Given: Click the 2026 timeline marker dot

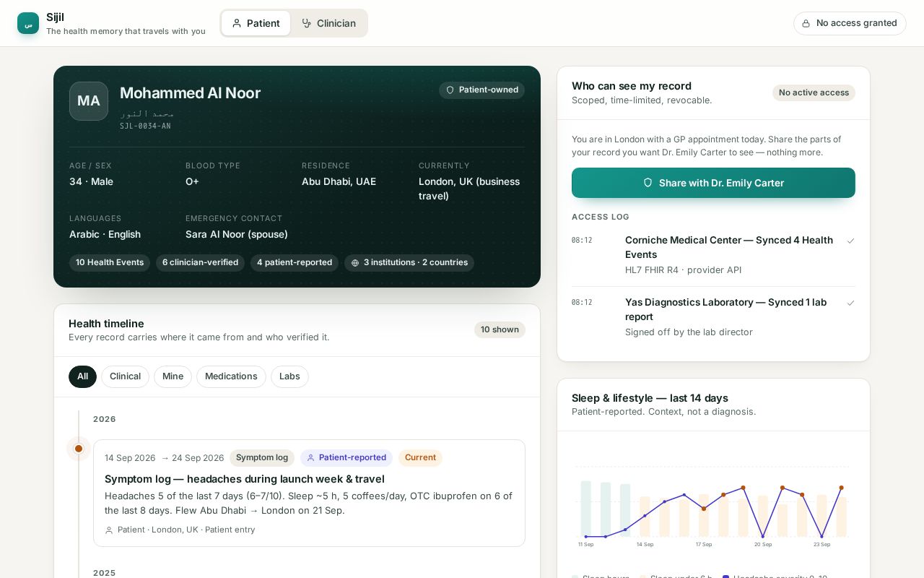Looking at the screenshot, I should click(79, 449).
